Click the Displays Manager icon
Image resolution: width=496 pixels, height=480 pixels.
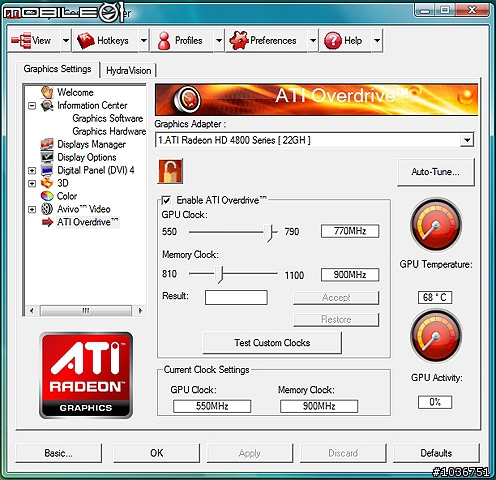[47, 144]
